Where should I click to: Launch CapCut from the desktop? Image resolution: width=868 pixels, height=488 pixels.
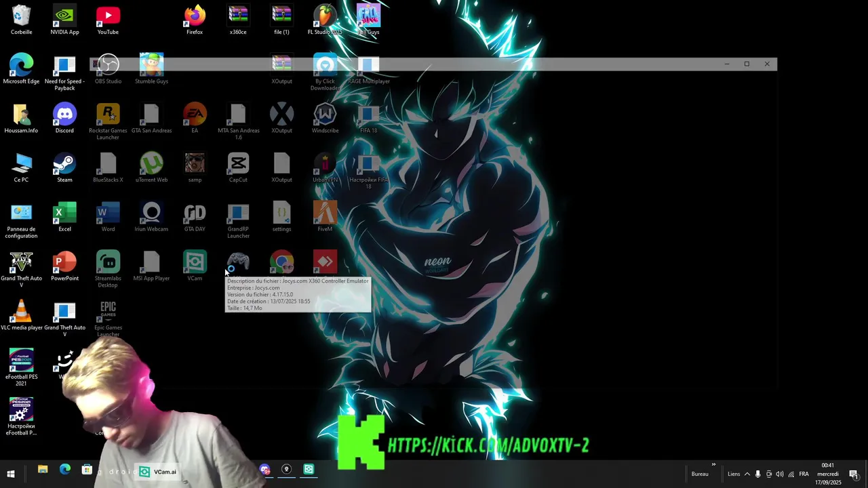coord(238,168)
